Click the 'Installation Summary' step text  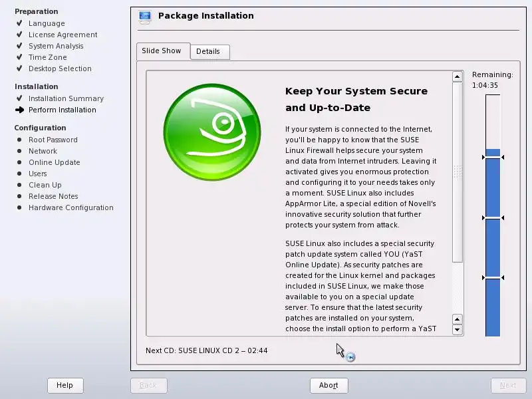66,98
